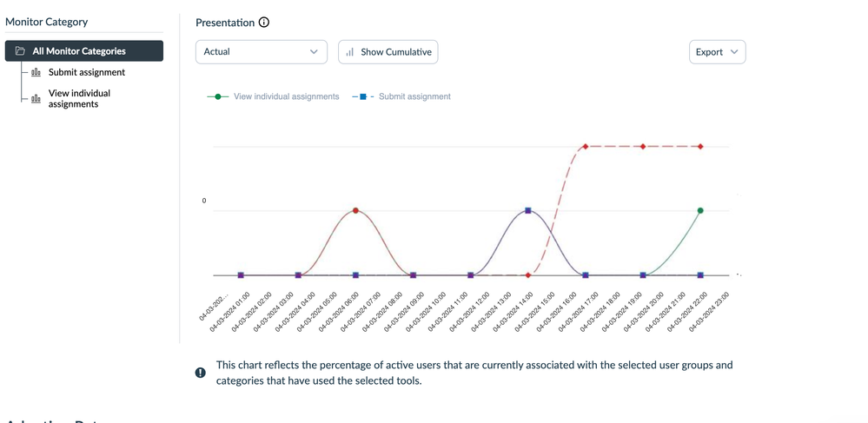Click axis label 04-03-2024 23:00

coord(710,313)
